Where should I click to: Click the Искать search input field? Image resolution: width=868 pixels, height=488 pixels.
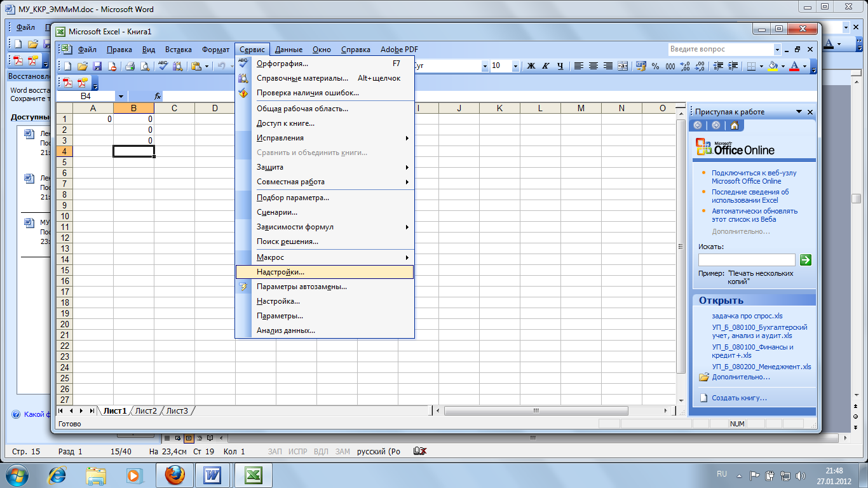(747, 259)
